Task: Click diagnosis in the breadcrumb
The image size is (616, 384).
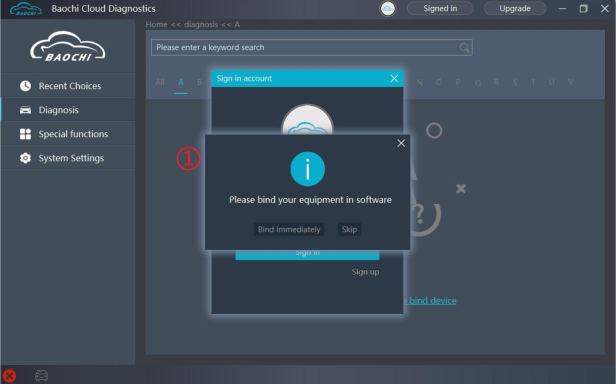Action: (x=201, y=24)
